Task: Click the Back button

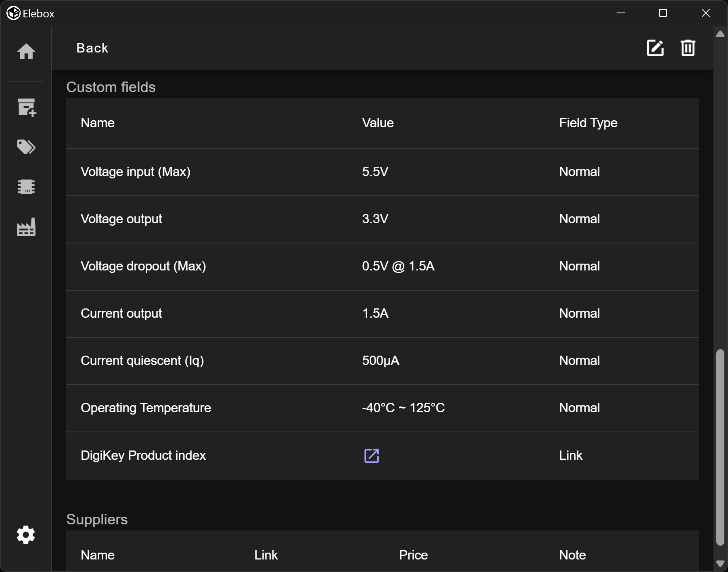Action: [x=92, y=48]
